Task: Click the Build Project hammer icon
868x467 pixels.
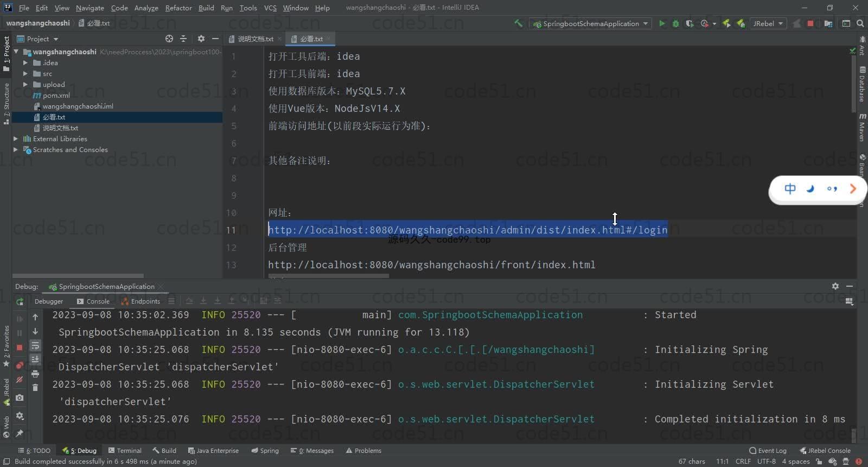Action: pyautogui.click(x=518, y=23)
